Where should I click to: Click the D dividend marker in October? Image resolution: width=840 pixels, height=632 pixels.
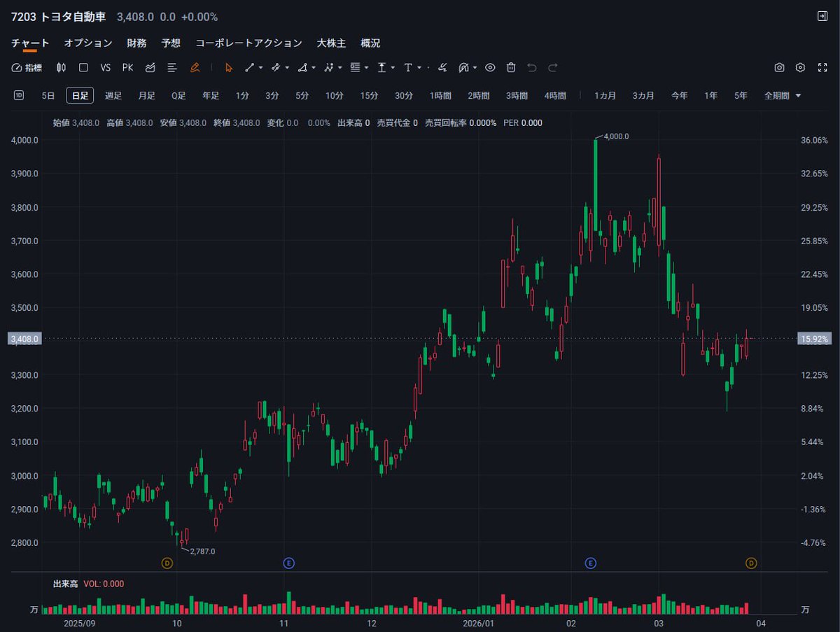[x=167, y=563]
